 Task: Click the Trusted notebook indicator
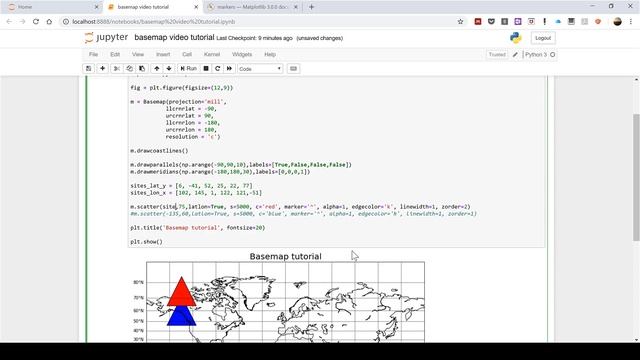pyautogui.click(x=497, y=54)
